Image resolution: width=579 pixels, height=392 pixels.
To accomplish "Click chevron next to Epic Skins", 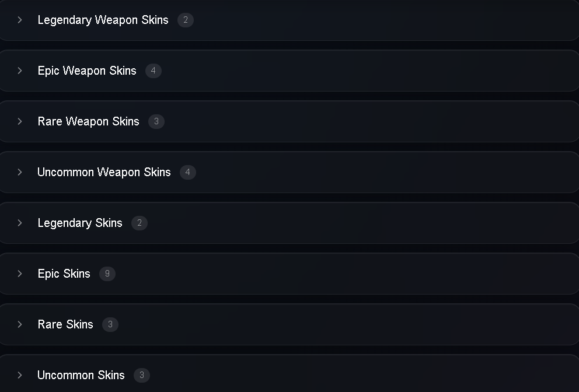I will [20, 274].
